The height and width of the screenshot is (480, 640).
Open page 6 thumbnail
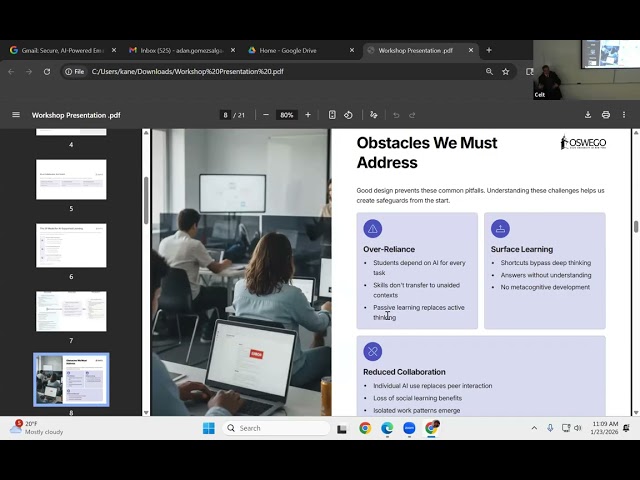pyautogui.click(x=71, y=245)
